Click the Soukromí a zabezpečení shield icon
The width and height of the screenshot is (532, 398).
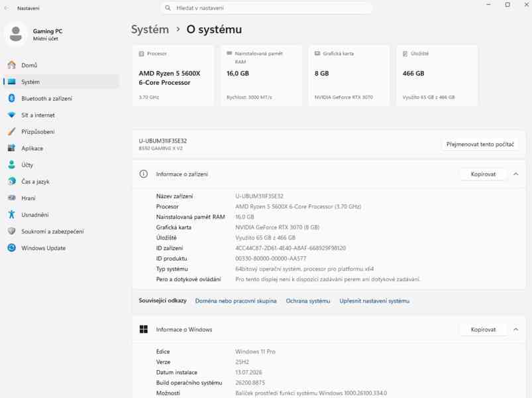pos(11,231)
